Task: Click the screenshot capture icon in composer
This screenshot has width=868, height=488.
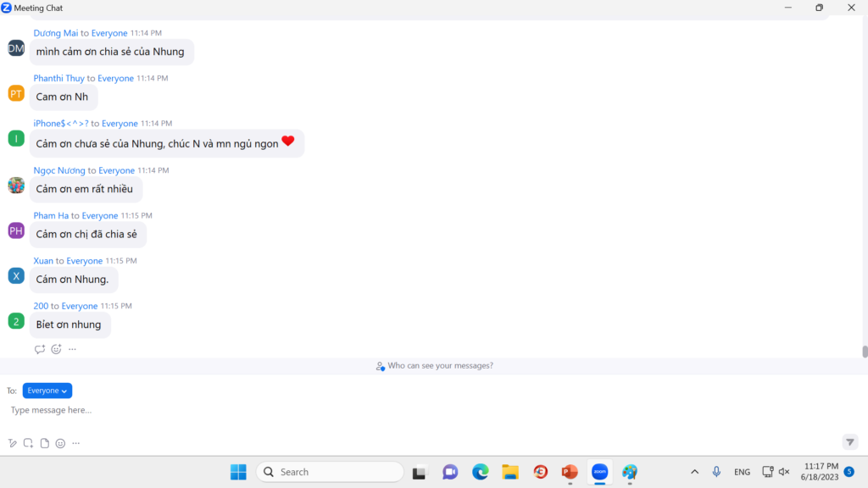Action: point(28,443)
